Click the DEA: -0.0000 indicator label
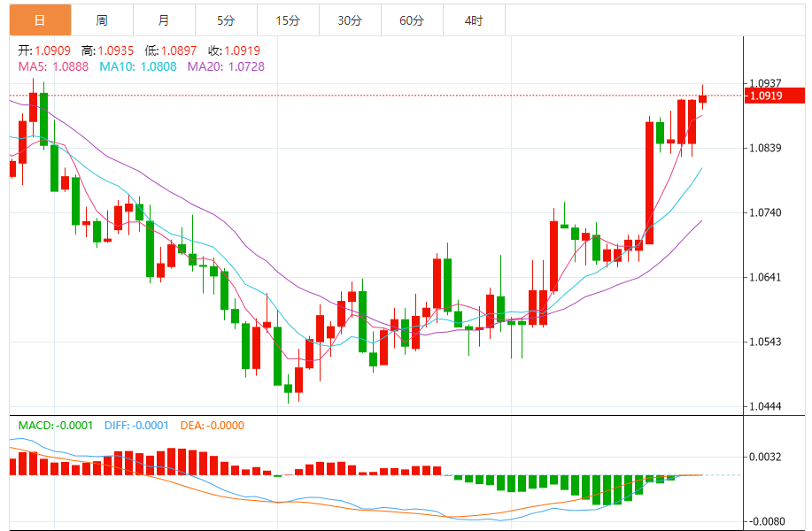The height and width of the screenshot is (531, 812). 213,426
